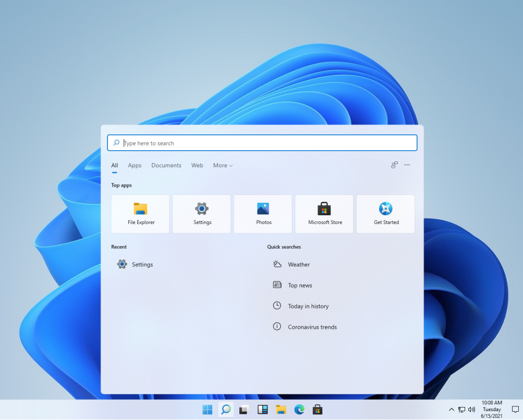
Task: Click the Top apps heading
Action: 121,186
